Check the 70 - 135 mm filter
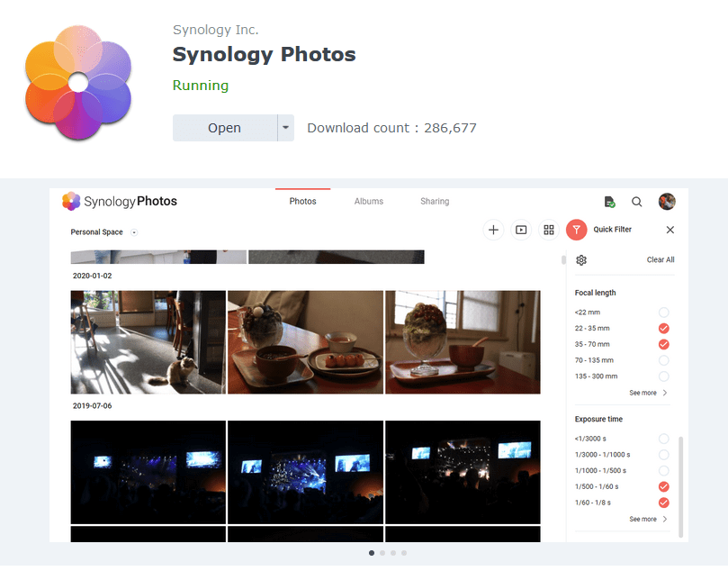 [x=664, y=360]
